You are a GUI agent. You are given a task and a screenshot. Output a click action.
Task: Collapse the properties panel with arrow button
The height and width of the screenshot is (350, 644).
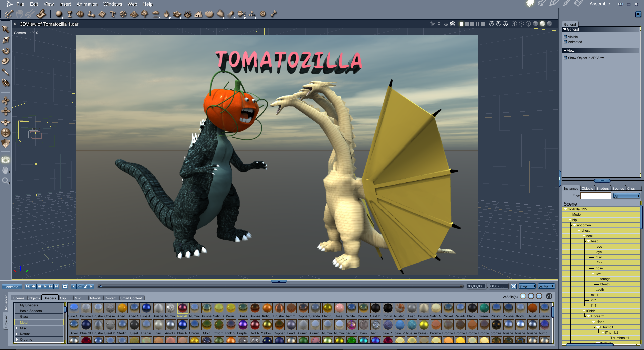click(638, 14)
